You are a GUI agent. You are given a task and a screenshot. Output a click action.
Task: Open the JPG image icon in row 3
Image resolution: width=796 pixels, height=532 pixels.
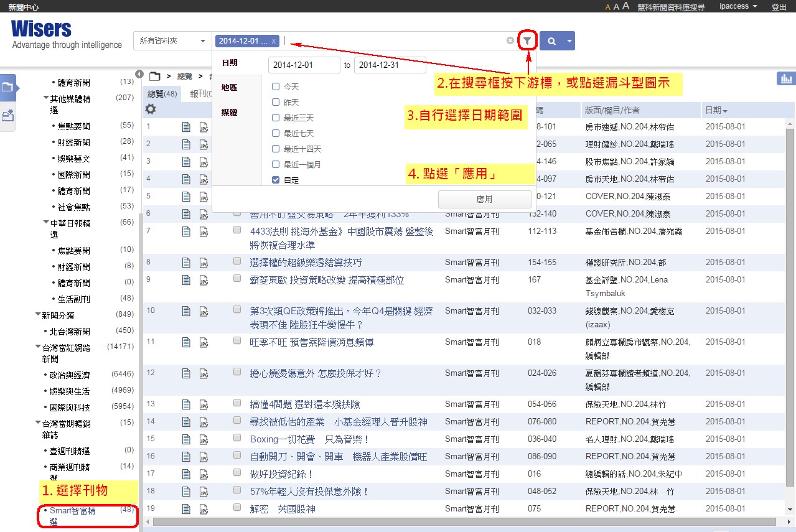tap(204, 162)
